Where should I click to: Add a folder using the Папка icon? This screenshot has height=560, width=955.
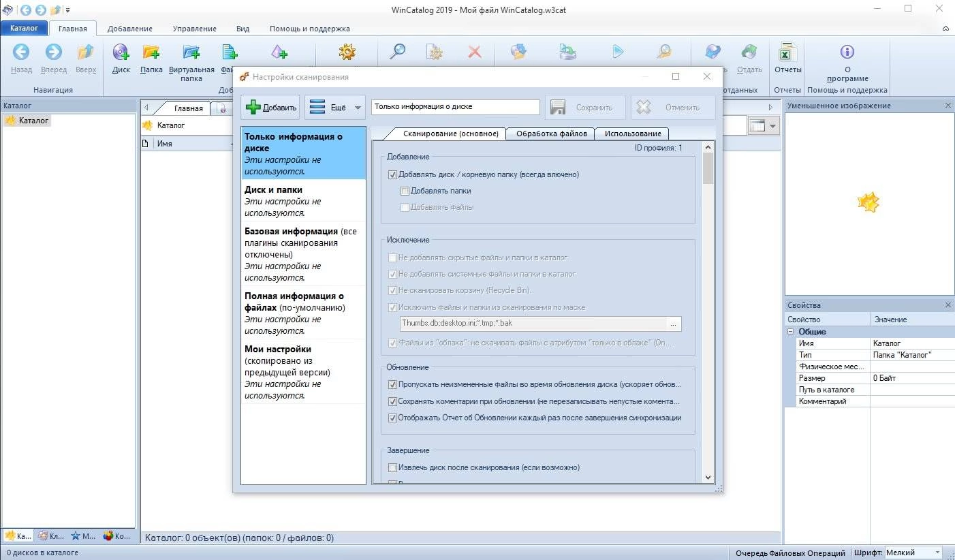[x=151, y=52]
